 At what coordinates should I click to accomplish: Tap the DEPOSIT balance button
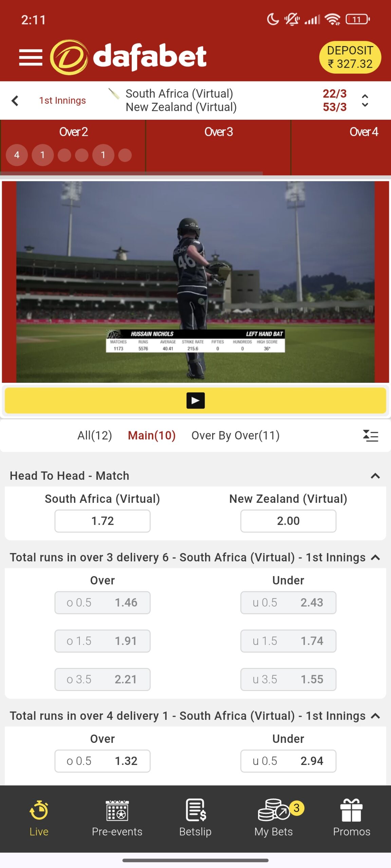(x=350, y=57)
